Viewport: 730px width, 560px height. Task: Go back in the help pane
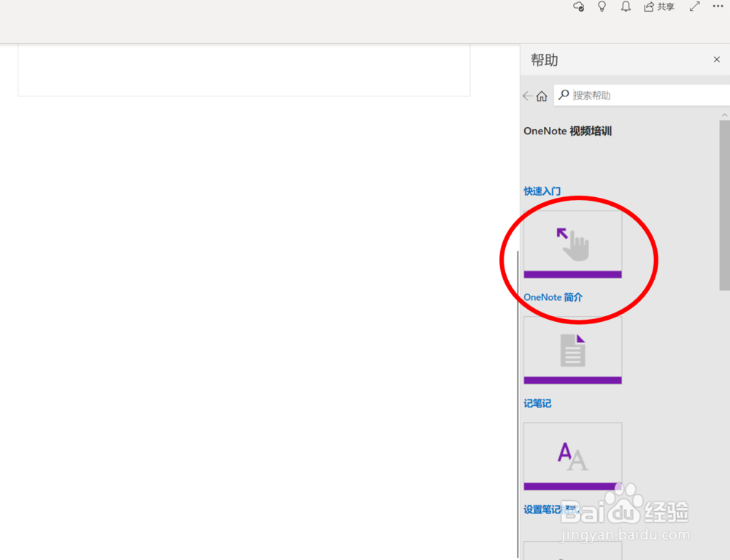(528, 96)
